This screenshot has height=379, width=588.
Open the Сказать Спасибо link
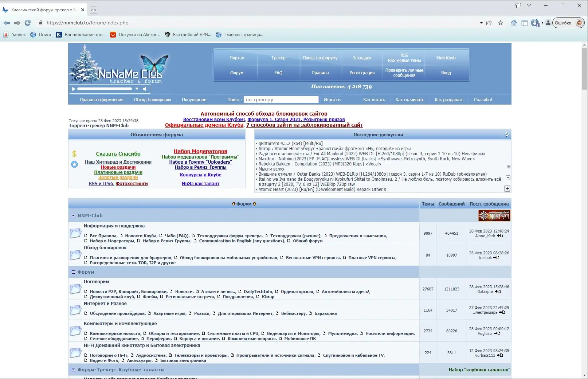pyautogui.click(x=118, y=154)
